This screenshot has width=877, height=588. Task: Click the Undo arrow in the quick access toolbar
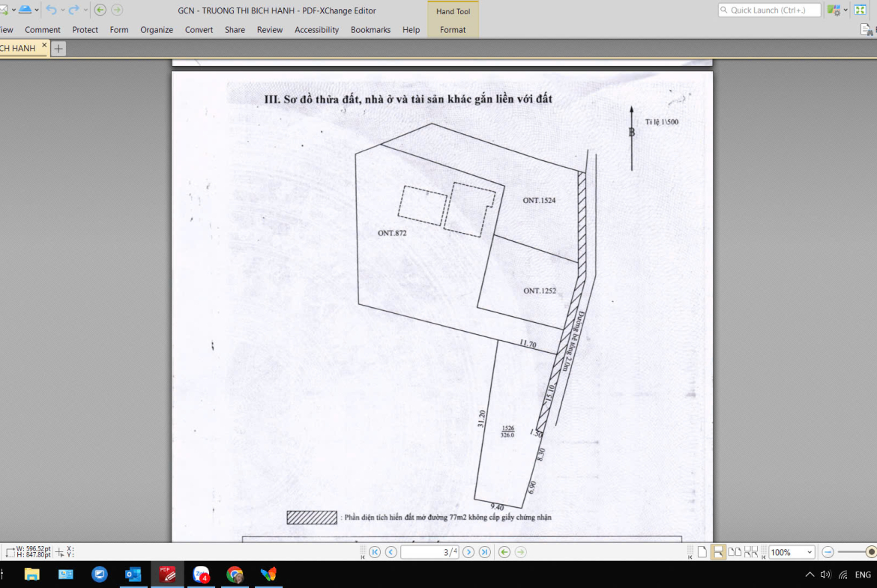[x=51, y=10]
